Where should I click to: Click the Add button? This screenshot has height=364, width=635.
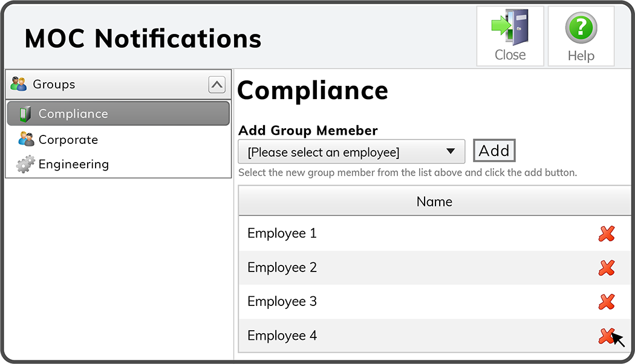pos(494,151)
